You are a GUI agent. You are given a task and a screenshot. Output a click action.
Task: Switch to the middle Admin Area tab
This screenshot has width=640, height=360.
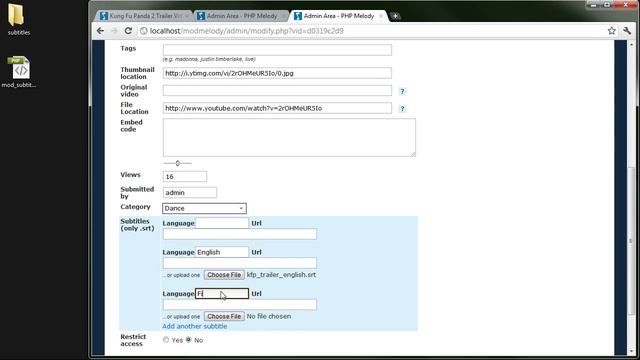(241, 16)
